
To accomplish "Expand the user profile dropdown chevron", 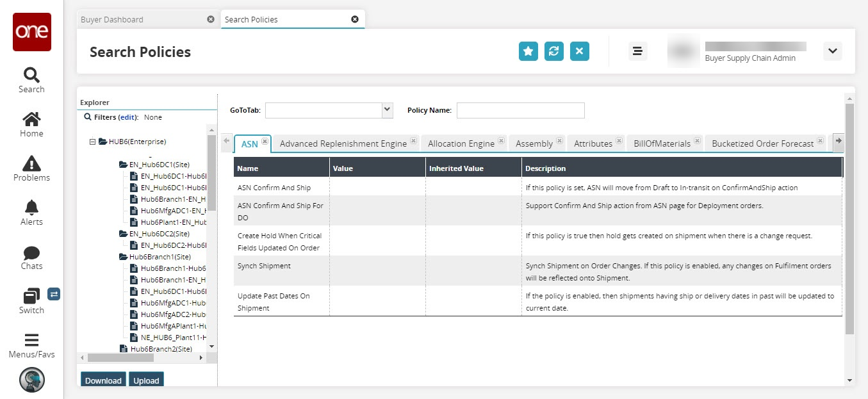I will (832, 51).
